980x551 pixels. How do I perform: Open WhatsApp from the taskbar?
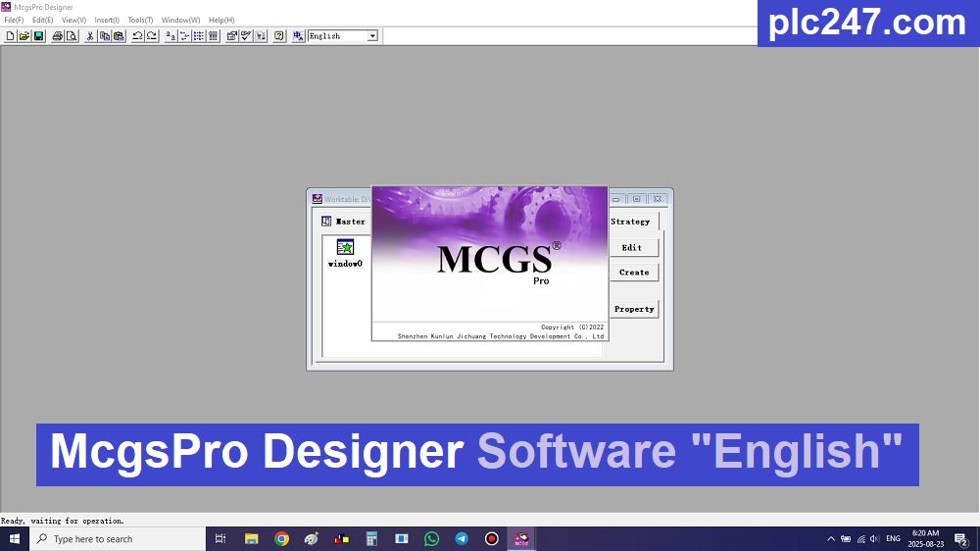click(431, 538)
